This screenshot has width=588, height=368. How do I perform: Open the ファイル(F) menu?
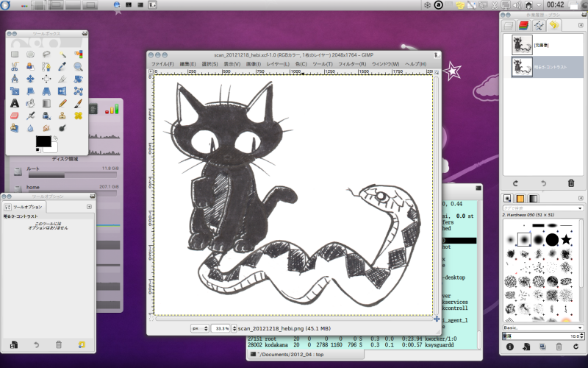click(x=162, y=64)
